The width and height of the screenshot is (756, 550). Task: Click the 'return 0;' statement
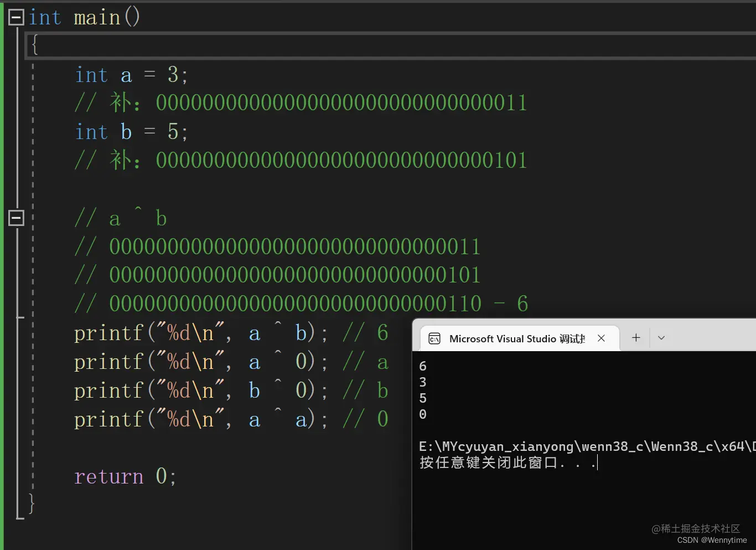point(125,476)
